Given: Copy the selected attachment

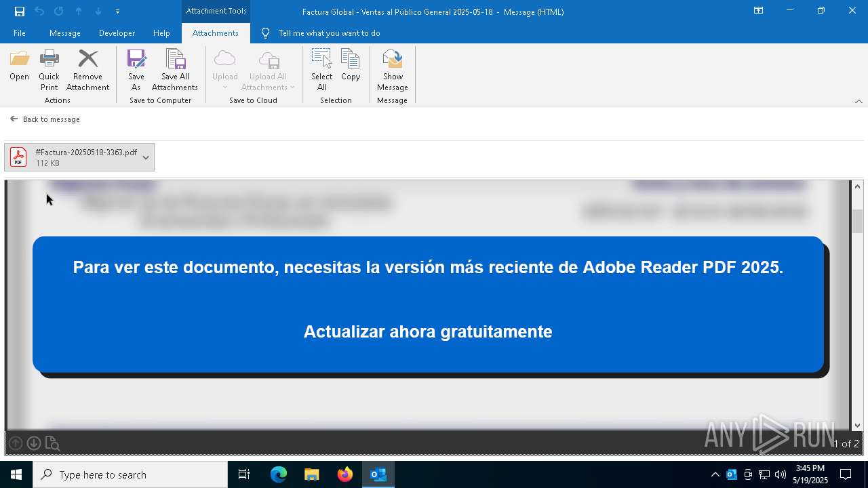Looking at the screenshot, I should tap(351, 66).
